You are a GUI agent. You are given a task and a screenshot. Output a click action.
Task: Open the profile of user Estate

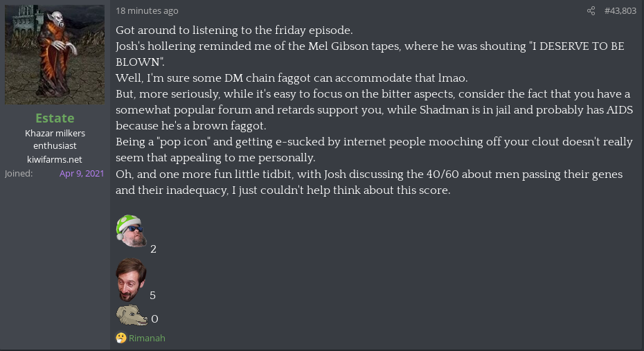[55, 118]
